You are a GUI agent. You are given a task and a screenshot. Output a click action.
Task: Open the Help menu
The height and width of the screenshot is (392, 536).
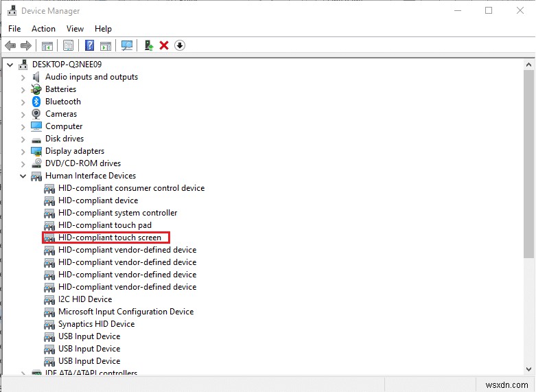click(x=103, y=29)
